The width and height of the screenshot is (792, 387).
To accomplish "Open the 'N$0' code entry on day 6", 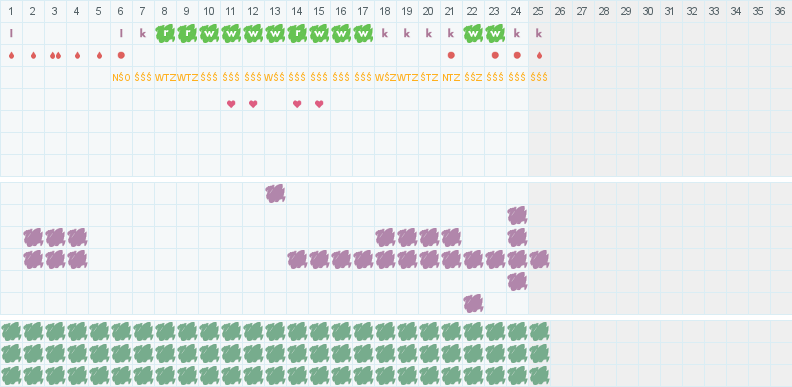I will 121,78.
